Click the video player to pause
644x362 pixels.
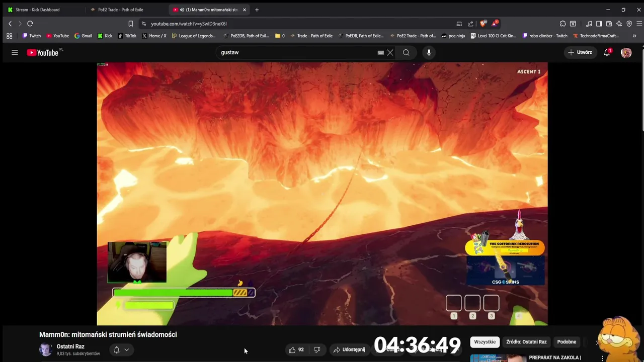[x=322, y=194]
